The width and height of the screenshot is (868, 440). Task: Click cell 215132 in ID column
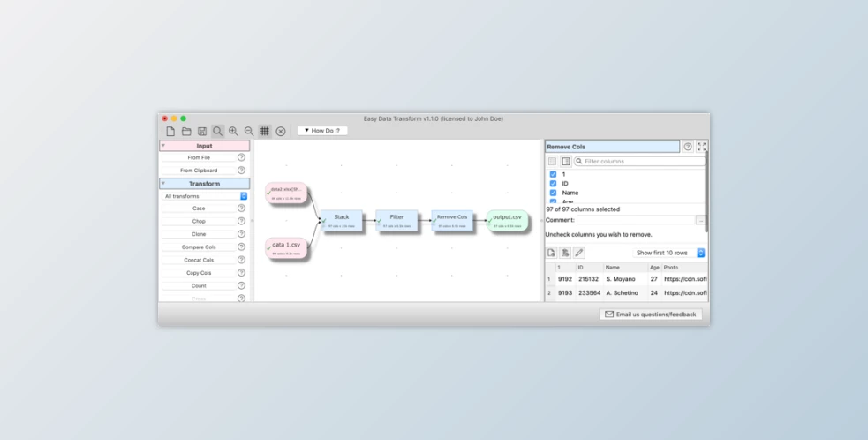[x=589, y=279]
